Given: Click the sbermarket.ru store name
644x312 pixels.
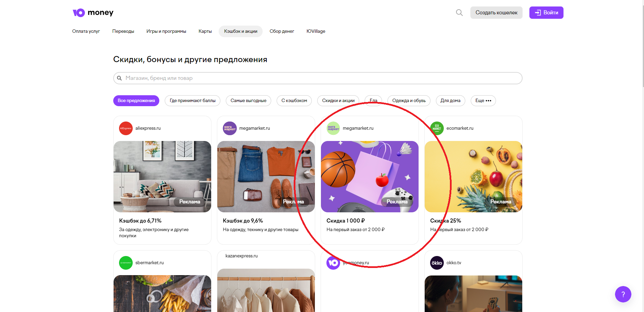Looking at the screenshot, I should coord(149,263).
